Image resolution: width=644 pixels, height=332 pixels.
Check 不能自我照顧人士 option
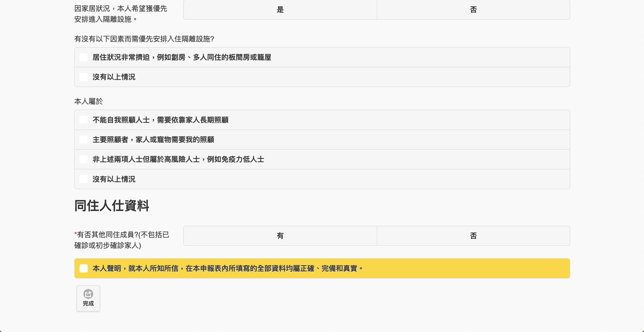[83, 120]
